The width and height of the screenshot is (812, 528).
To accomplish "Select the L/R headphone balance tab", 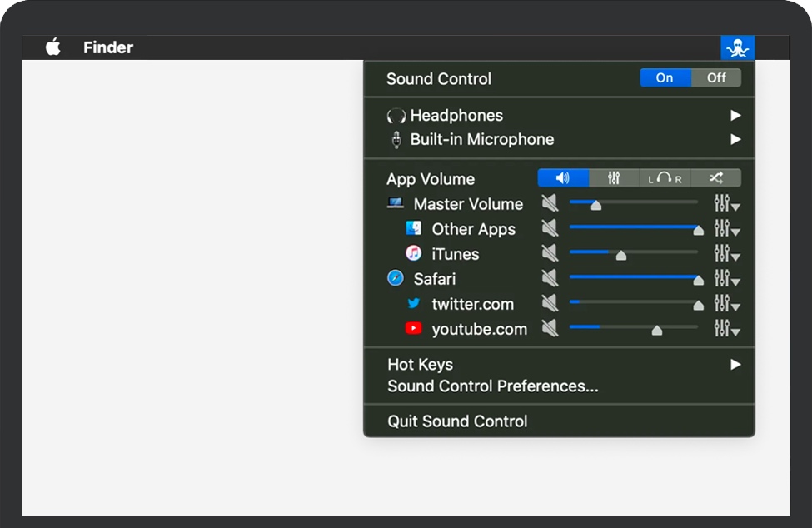I will [x=665, y=177].
